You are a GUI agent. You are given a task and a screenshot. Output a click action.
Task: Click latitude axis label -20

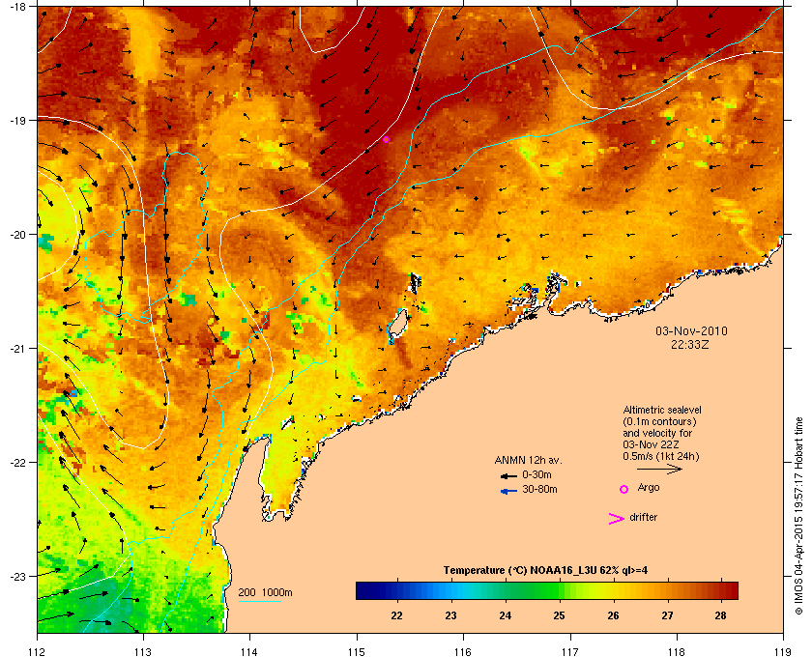(x=17, y=235)
